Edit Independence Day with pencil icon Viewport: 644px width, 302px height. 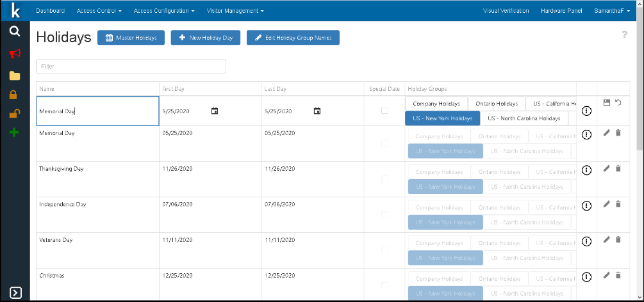[607, 204]
